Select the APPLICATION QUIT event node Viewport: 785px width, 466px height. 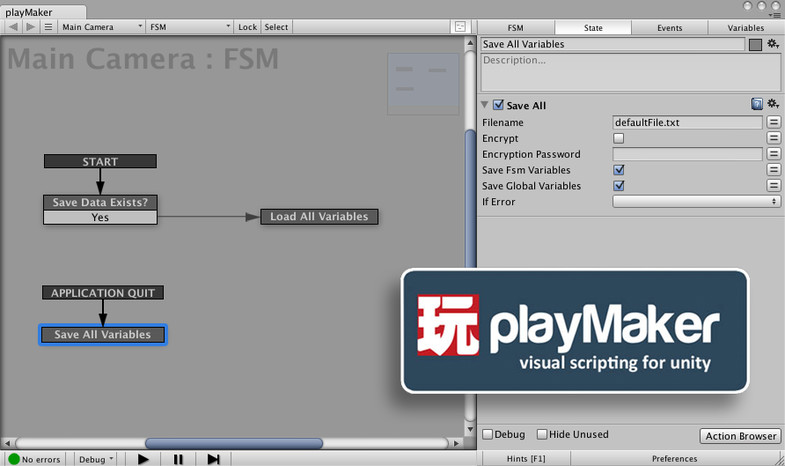pyautogui.click(x=103, y=293)
